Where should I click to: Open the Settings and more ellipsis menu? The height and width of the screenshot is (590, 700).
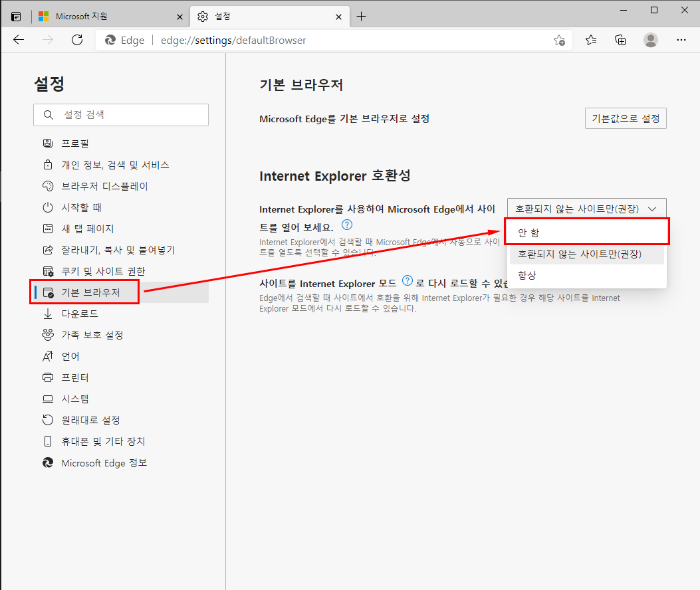[x=681, y=40]
